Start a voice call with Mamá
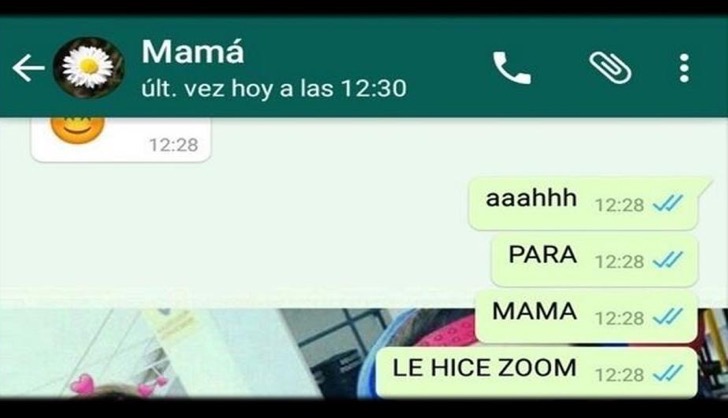The width and height of the screenshot is (728, 418). point(512,68)
